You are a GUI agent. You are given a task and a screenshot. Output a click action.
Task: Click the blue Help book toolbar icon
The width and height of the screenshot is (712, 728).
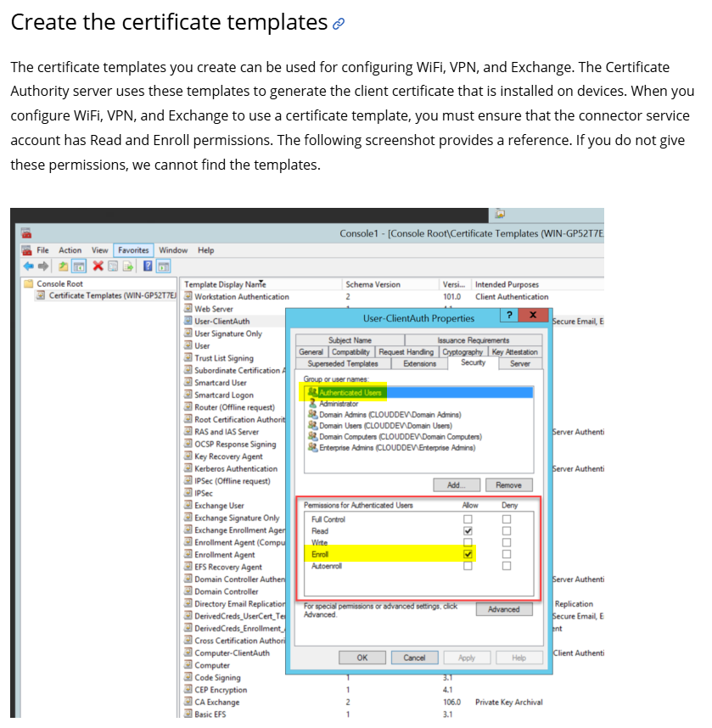tap(148, 266)
